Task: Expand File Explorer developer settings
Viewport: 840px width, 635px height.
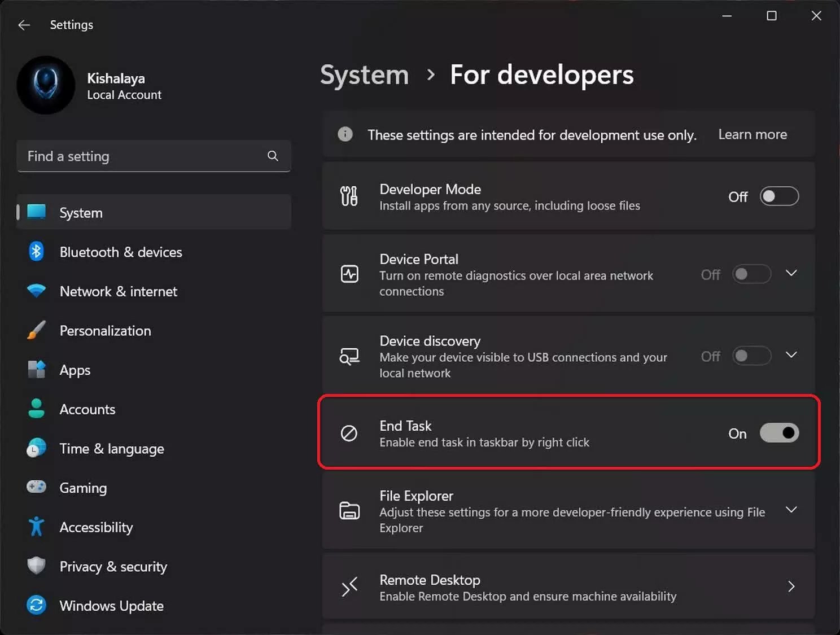Action: click(x=791, y=509)
